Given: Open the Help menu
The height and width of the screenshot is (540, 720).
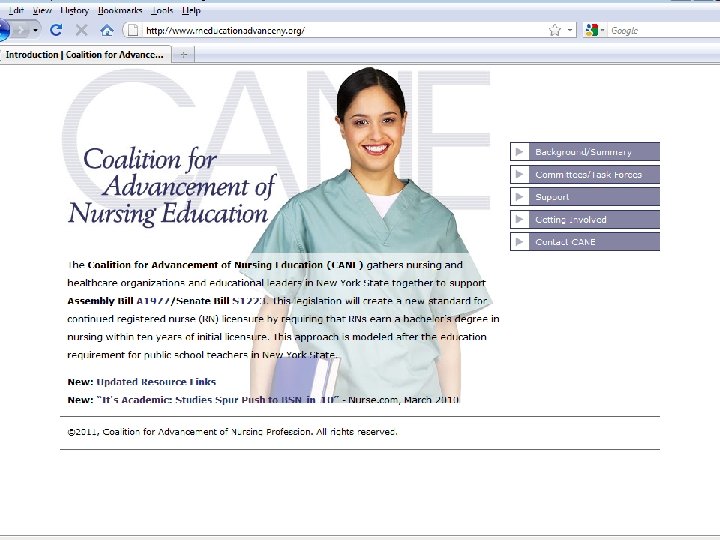Looking at the screenshot, I should (x=191, y=10).
